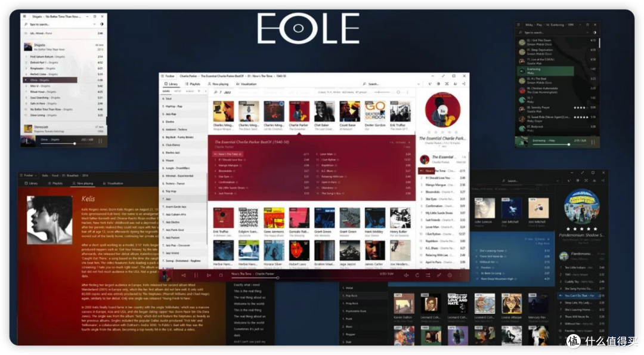Click the repeat icon in main player bar
The width and height of the screenshot is (644, 355).
[x=417, y=275]
